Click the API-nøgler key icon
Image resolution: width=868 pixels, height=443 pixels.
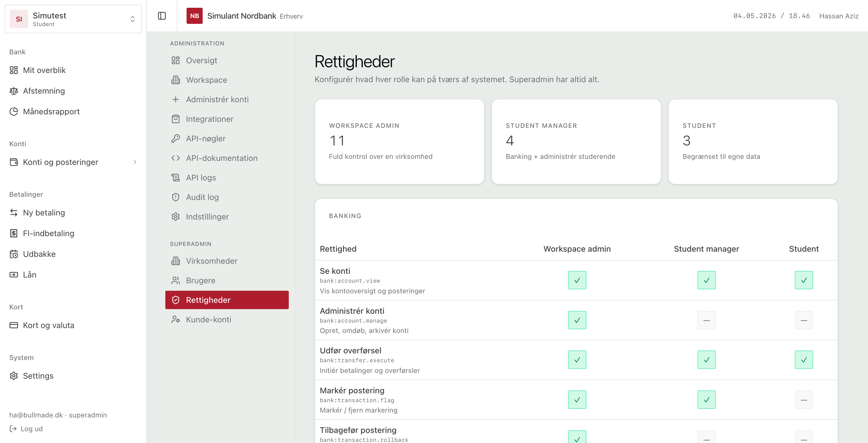pos(176,138)
